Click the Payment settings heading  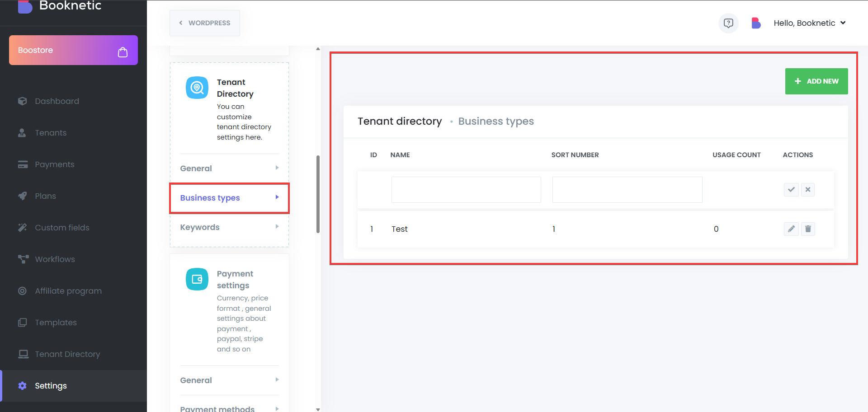[x=235, y=280]
